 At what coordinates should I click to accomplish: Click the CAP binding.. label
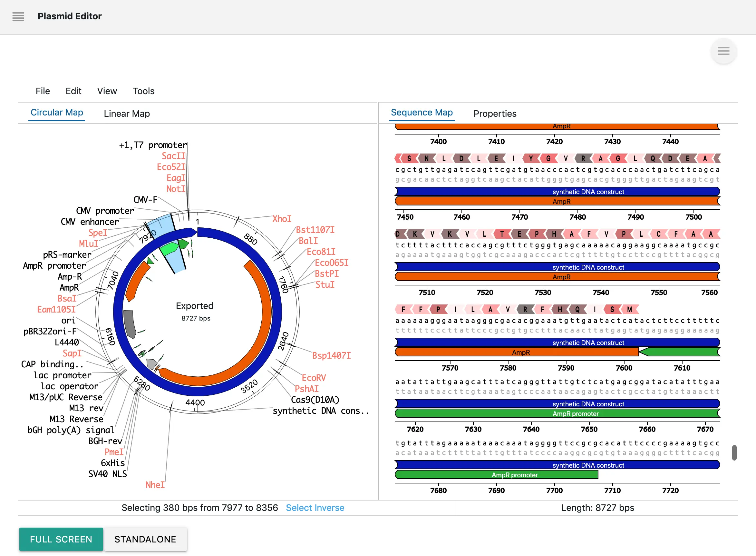click(53, 364)
